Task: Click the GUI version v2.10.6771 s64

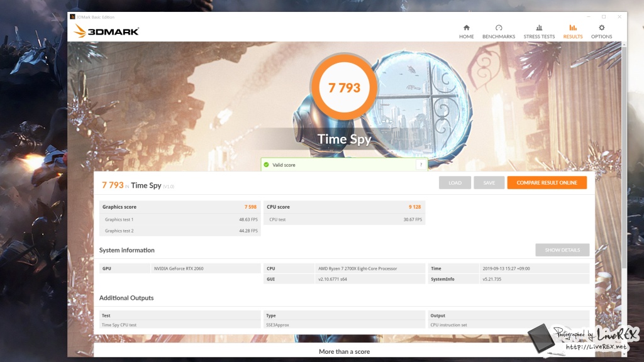Action: [x=332, y=279]
